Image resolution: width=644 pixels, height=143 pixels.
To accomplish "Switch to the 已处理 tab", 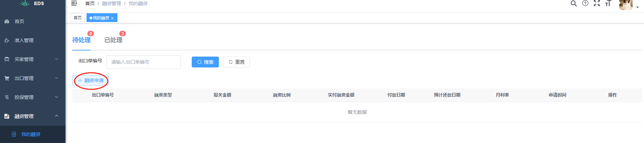I will click(113, 40).
